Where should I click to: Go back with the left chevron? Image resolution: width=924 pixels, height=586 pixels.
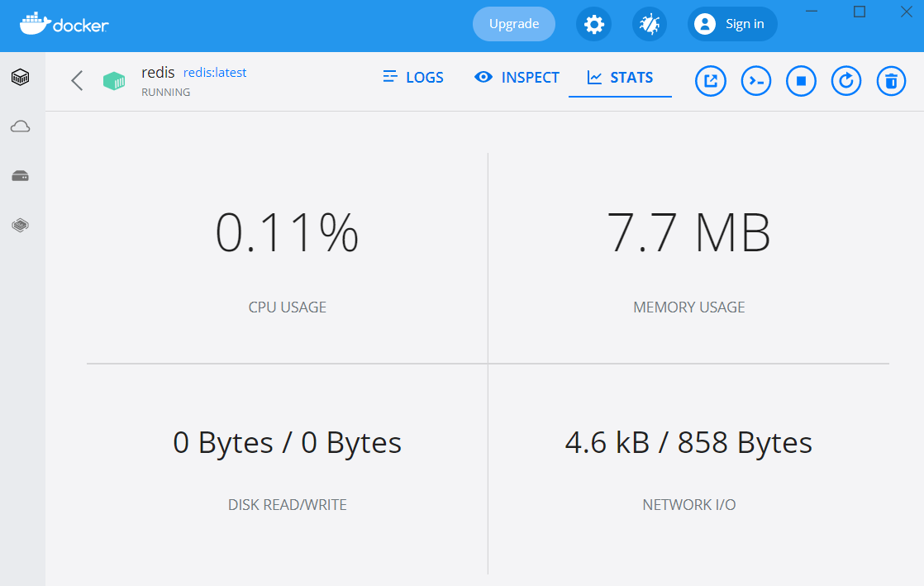point(77,81)
